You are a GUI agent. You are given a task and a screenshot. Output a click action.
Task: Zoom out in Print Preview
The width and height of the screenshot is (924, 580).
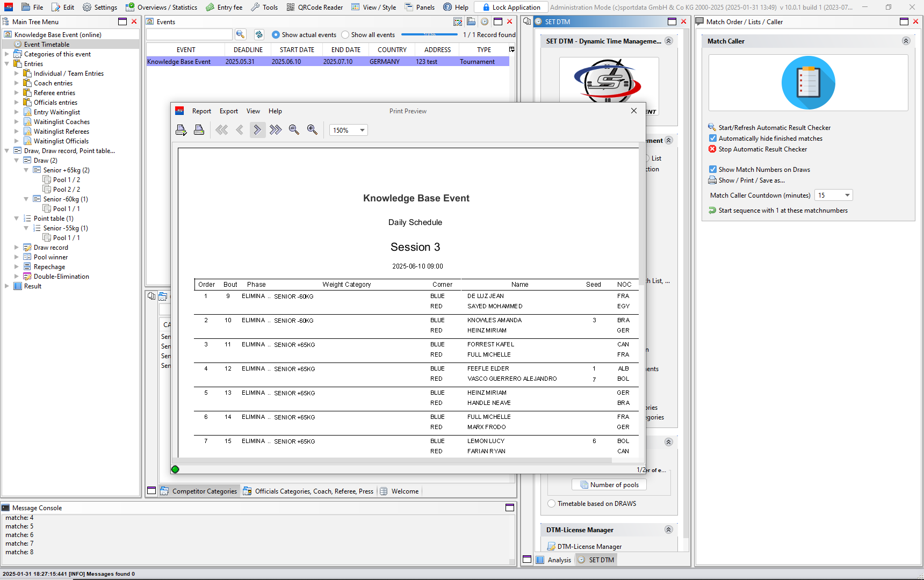[294, 130]
